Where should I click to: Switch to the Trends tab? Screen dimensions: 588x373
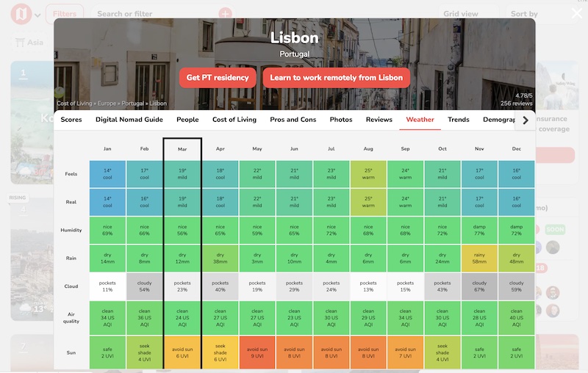(458, 120)
